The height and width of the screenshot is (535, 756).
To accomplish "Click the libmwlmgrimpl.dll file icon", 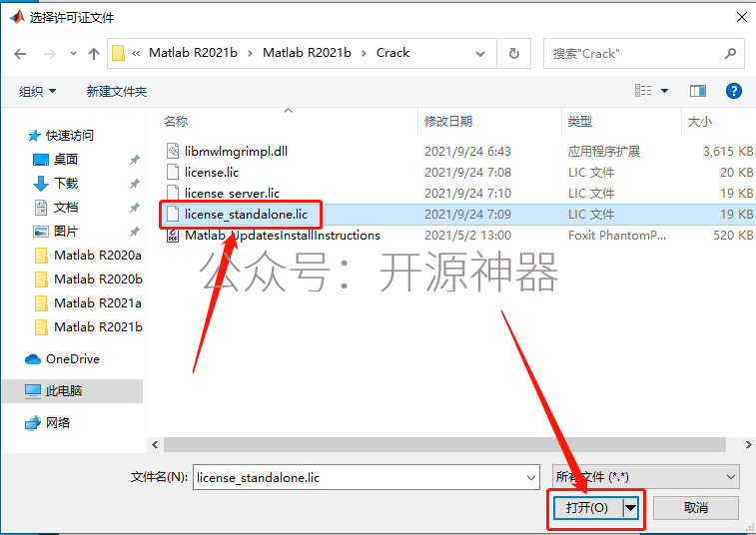I will [x=173, y=152].
